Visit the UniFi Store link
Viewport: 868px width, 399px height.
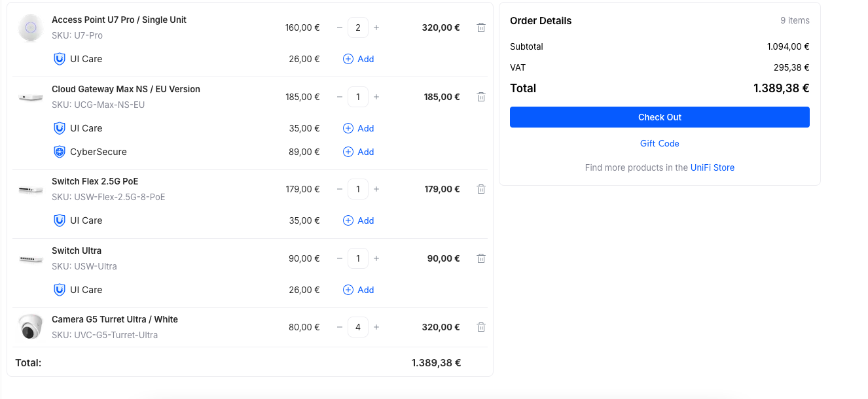point(712,167)
